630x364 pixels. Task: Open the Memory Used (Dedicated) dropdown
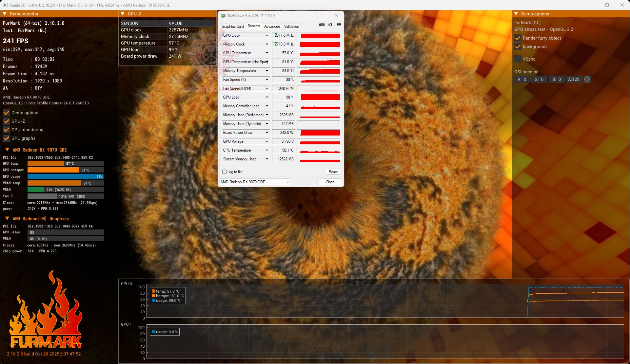point(267,115)
